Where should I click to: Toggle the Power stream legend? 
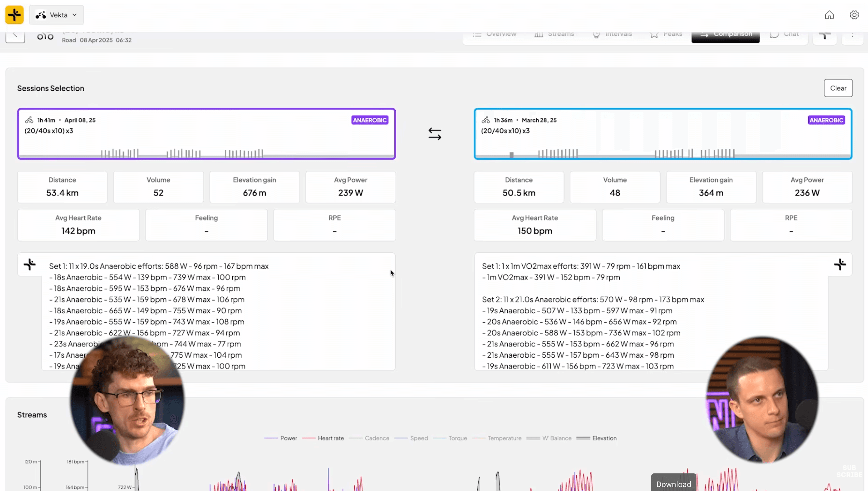click(x=281, y=438)
